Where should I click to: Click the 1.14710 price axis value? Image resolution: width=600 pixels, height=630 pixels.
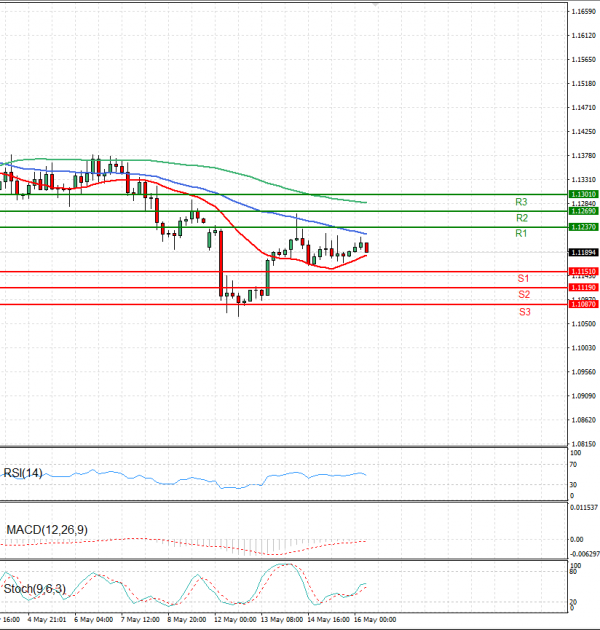pos(584,108)
